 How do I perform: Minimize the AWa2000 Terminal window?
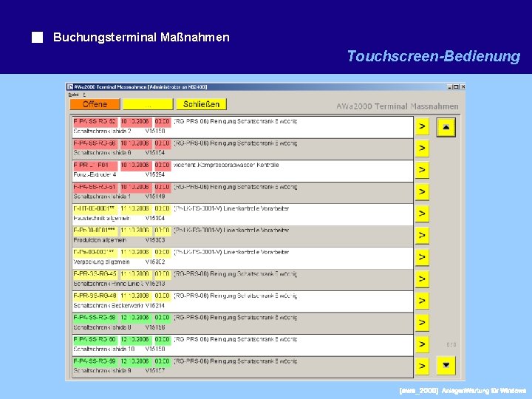450,87
